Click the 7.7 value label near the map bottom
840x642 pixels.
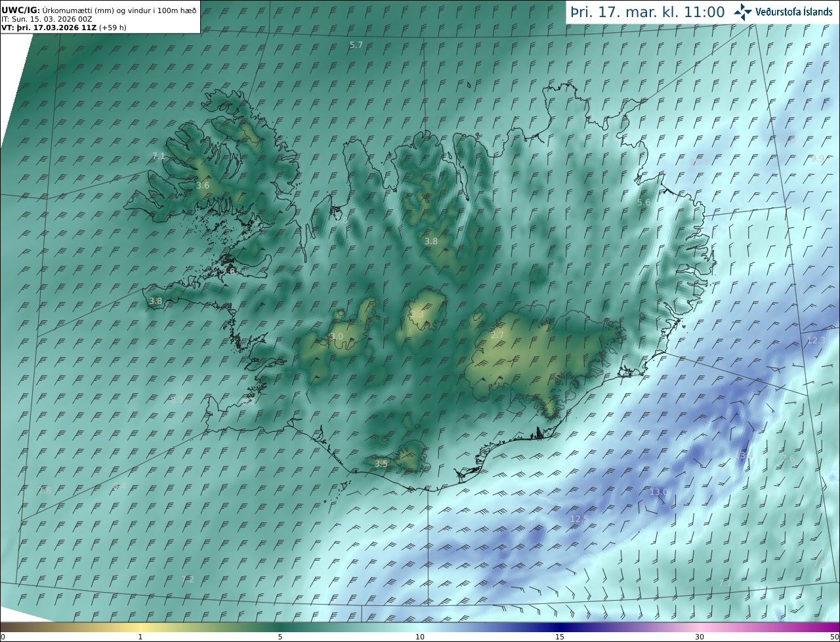tap(725, 582)
